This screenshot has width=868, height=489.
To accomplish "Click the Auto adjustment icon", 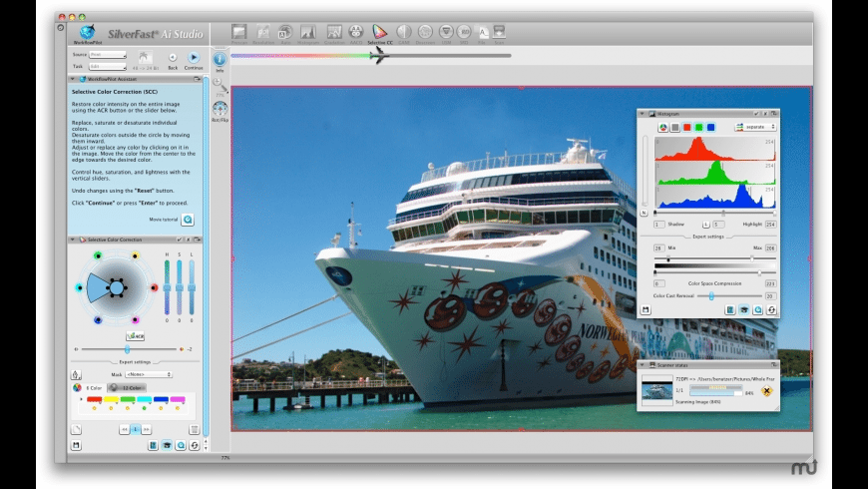I will pos(285,32).
